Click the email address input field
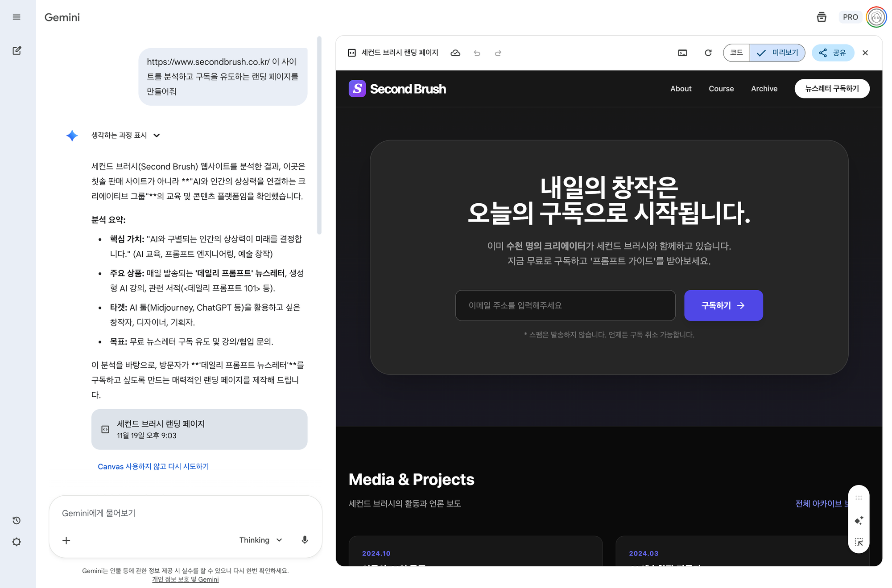 click(x=565, y=305)
